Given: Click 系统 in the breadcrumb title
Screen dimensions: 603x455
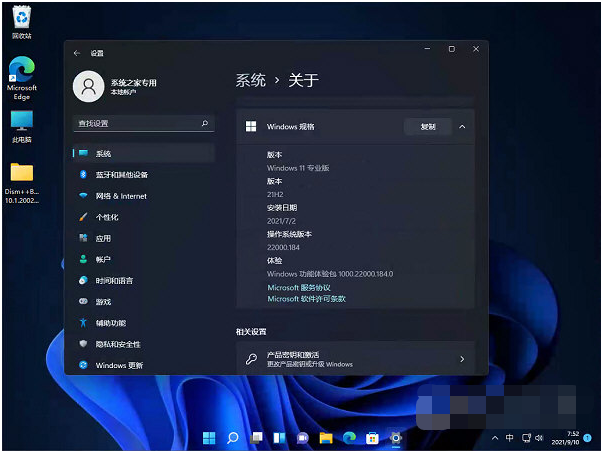Looking at the screenshot, I should pyautogui.click(x=251, y=81).
